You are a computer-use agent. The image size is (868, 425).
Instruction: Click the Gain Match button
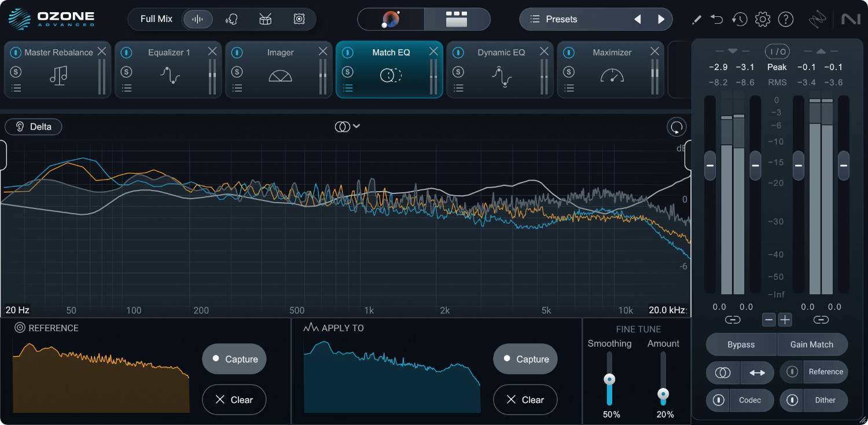[x=812, y=345]
